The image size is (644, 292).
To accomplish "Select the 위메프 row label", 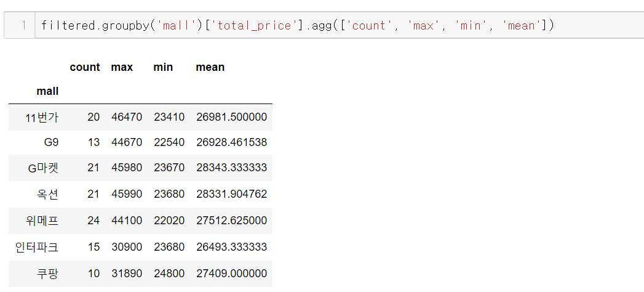I will pos(42,221).
